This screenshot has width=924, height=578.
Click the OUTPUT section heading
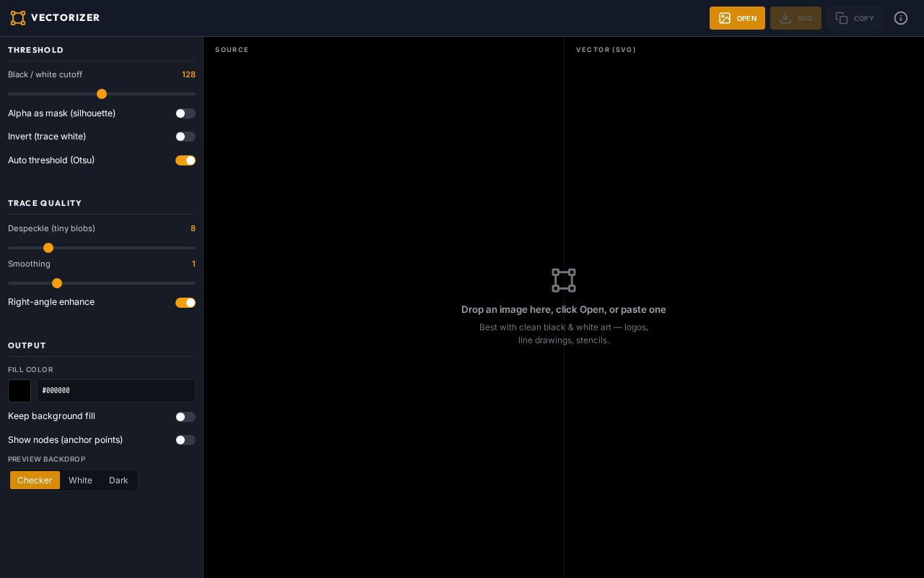point(27,345)
